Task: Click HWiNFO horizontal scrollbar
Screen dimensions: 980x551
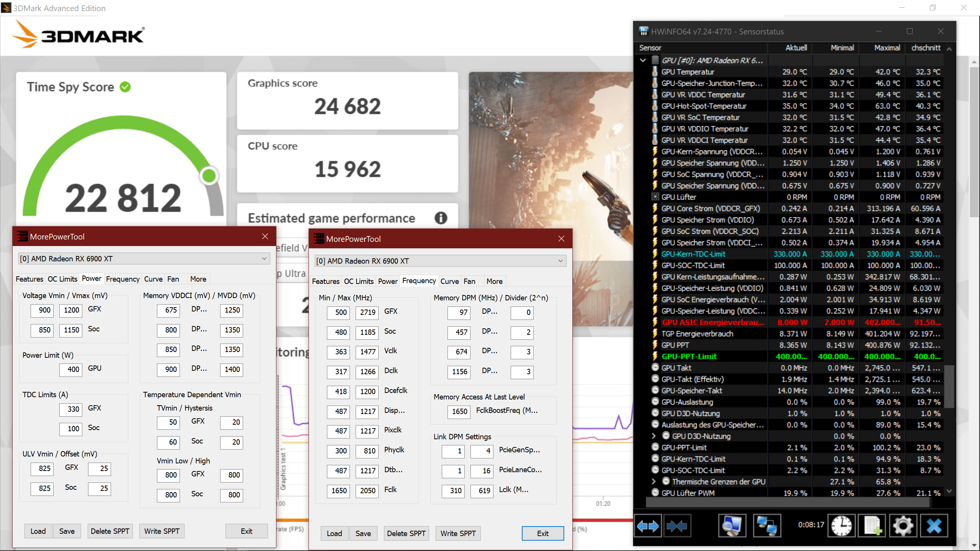Action: pos(788,502)
